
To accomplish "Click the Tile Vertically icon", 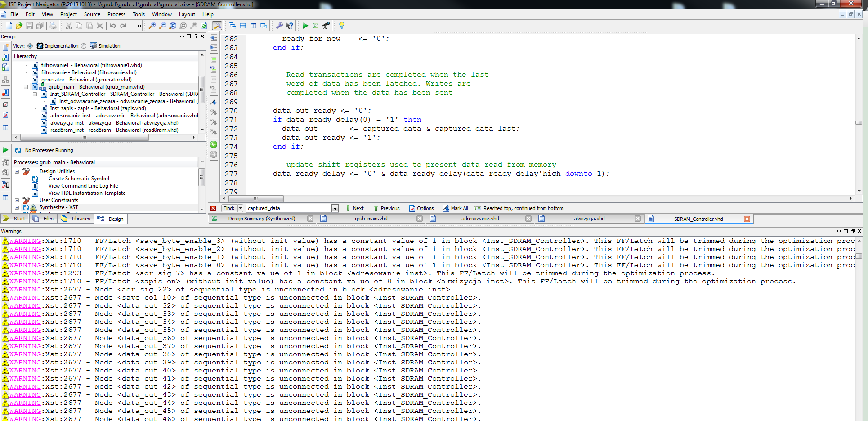I will (x=253, y=26).
